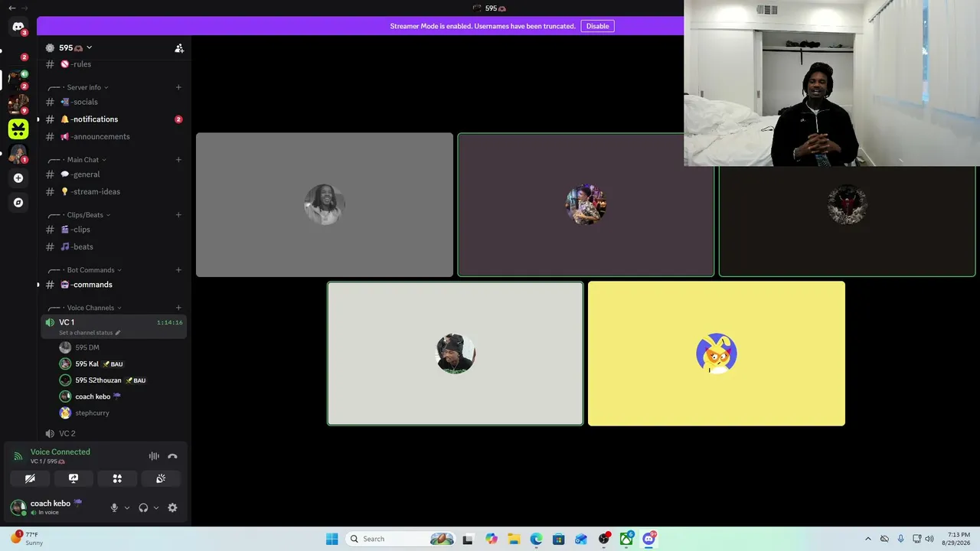Open the Discover servers compass icon

tap(18, 203)
